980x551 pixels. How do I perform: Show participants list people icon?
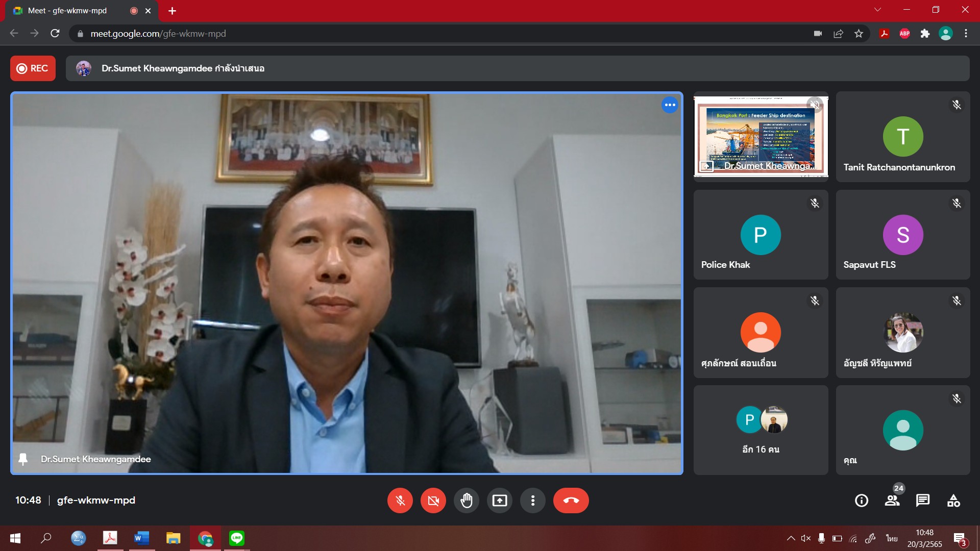point(892,500)
